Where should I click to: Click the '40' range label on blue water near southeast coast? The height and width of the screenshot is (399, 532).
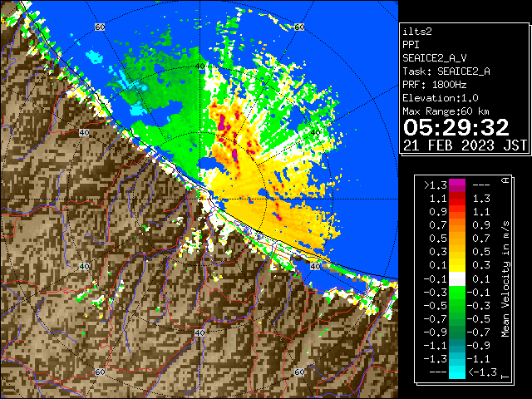click(x=315, y=266)
